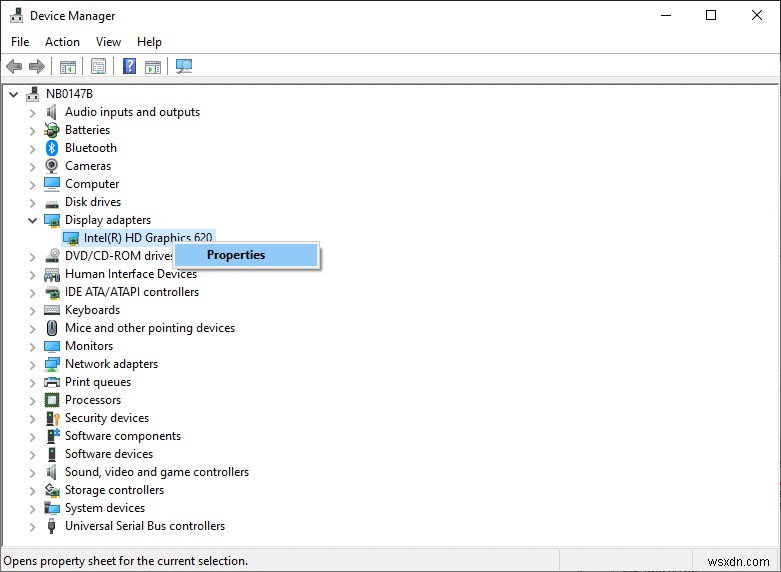
Task: Maximize the Device Manager window
Action: 711,15
